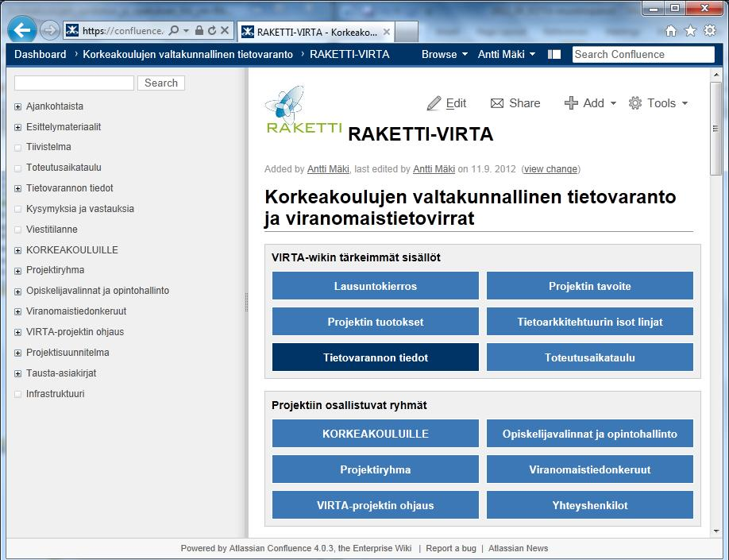This screenshot has width=729, height=560.
Task: Click the RAKETTI-VIRTA breadcrumb link
Action: coord(349,55)
